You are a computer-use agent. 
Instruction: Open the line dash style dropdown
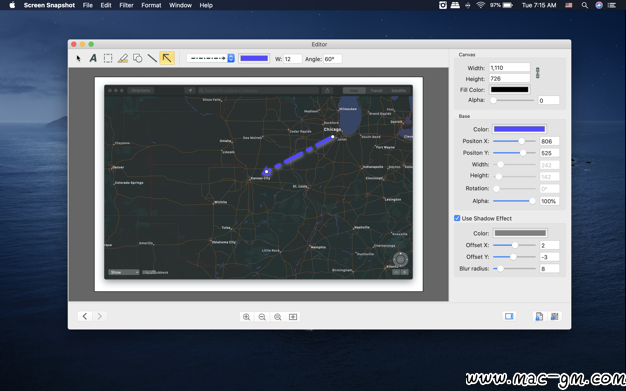tap(210, 58)
